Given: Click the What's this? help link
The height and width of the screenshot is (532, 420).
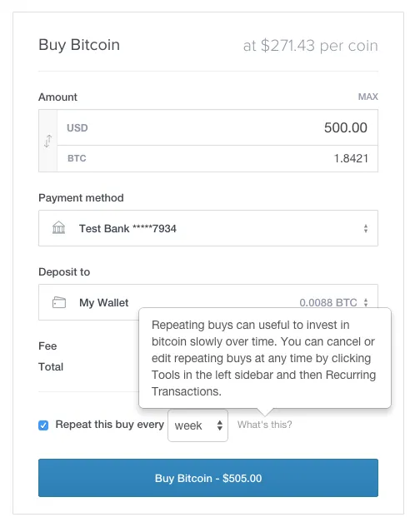Looking at the screenshot, I should click(x=264, y=425).
